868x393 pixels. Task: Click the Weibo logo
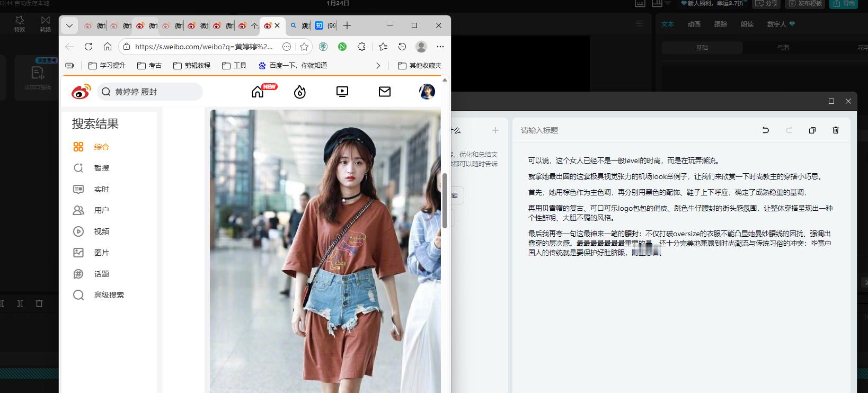click(x=81, y=92)
